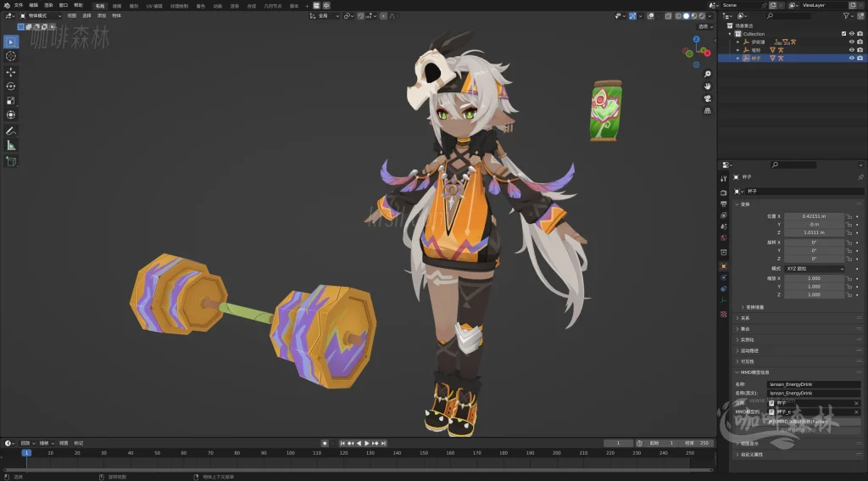Open the rotation mode XYZ dropdown
This screenshot has height=481, width=868.
[x=815, y=269]
